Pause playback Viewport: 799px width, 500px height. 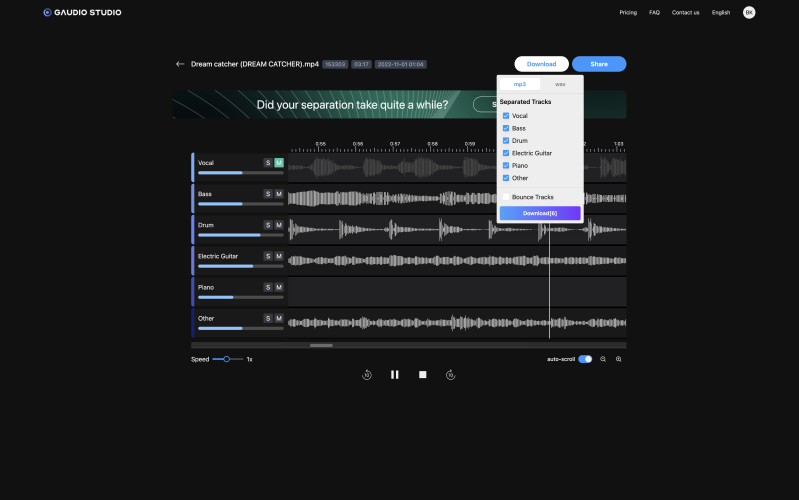pos(394,375)
